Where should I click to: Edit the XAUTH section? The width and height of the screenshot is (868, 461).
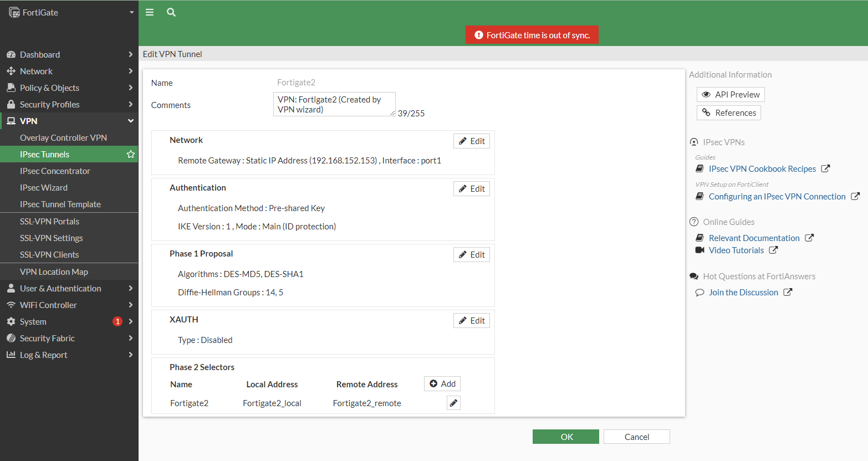[x=472, y=320]
